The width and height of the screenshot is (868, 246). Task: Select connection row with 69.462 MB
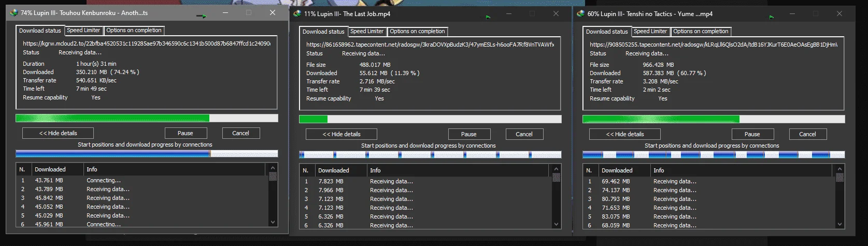[x=709, y=181]
